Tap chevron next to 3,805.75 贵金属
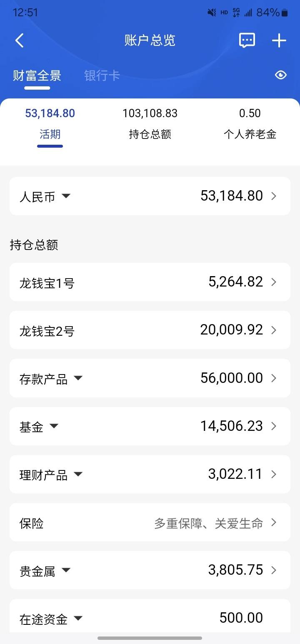Image resolution: width=300 pixels, height=644 pixels. pyautogui.click(x=274, y=570)
